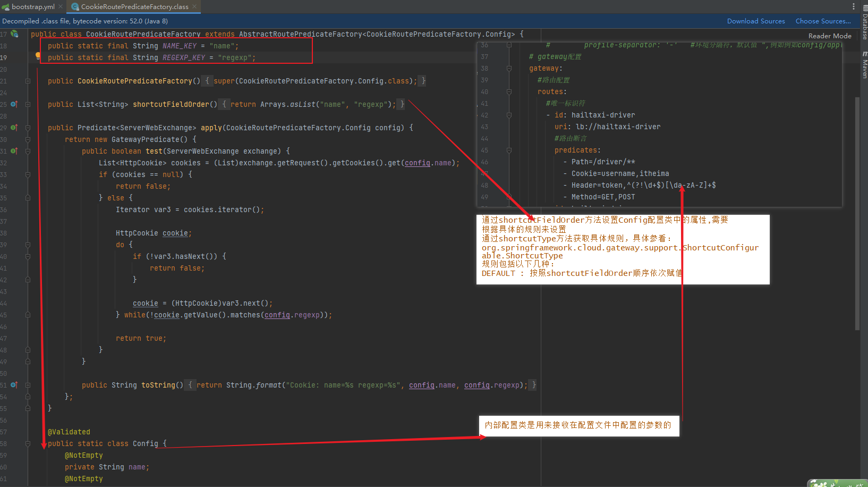Click the Download Sources link

[x=756, y=21]
